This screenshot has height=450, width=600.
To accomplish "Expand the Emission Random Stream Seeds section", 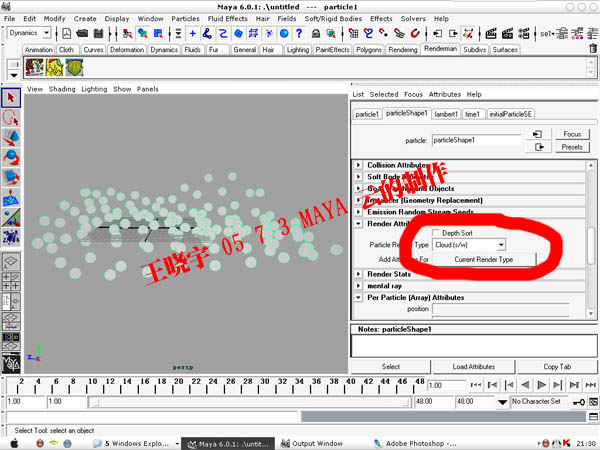I will pyautogui.click(x=358, y=212).
